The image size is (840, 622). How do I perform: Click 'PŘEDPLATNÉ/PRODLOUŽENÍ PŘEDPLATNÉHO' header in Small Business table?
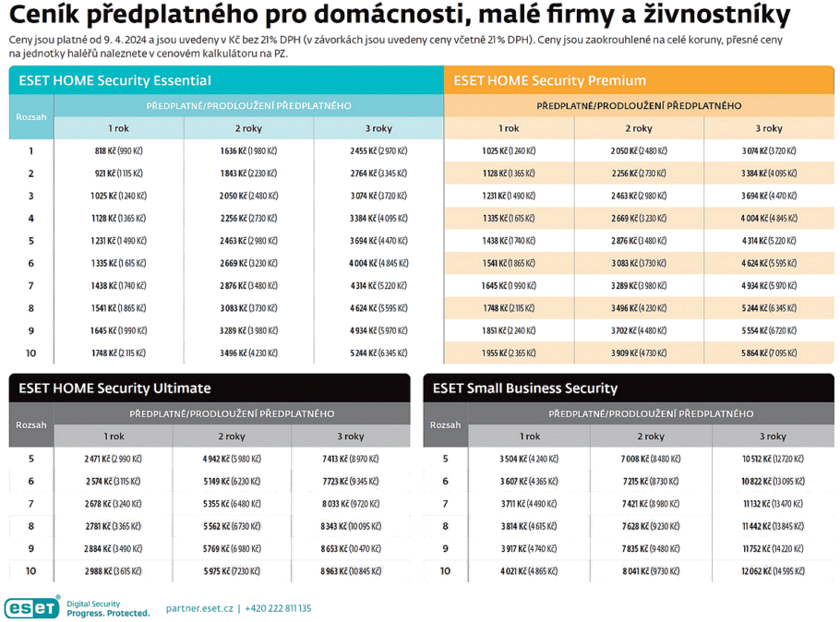point(651,413)
